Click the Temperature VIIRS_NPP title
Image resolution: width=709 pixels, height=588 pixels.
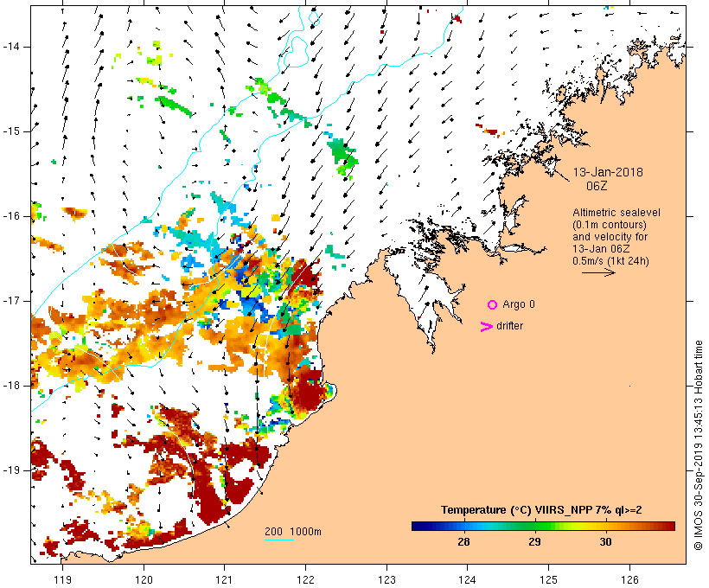(541, 510)
